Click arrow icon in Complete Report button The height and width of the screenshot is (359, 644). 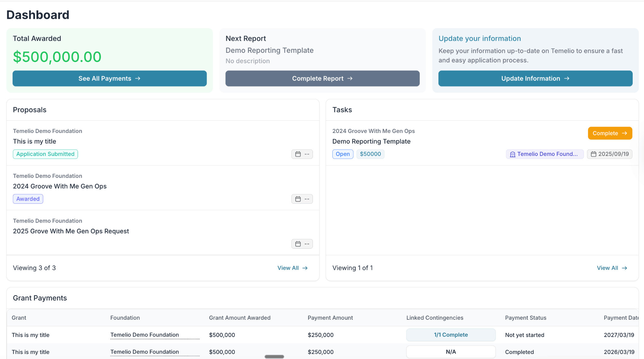pos(350,79)
